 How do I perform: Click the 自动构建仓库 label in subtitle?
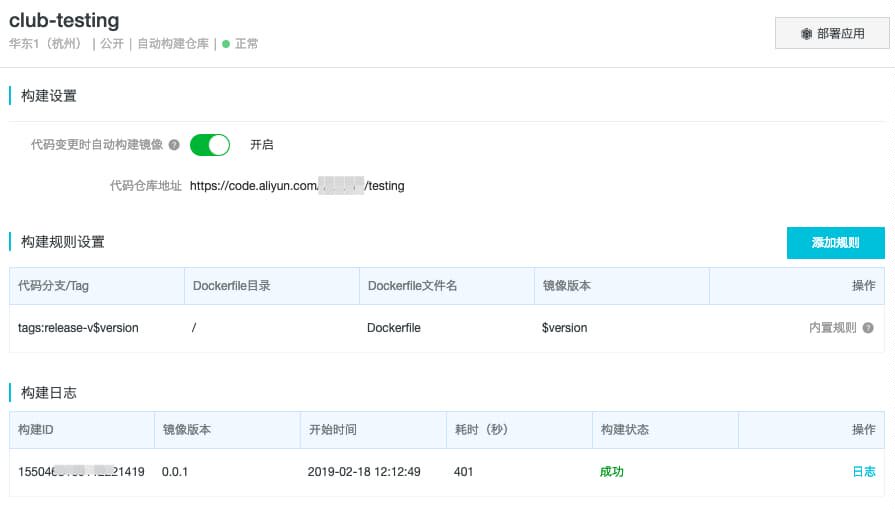173,44
